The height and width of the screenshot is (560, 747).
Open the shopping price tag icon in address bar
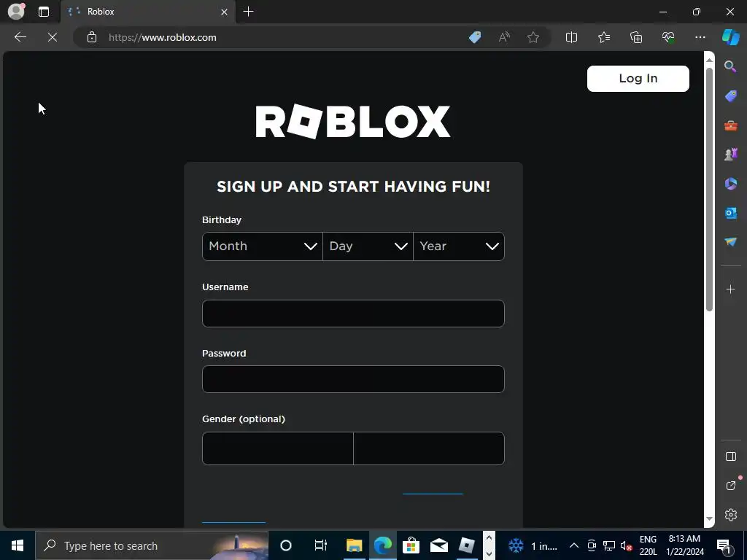475,37
